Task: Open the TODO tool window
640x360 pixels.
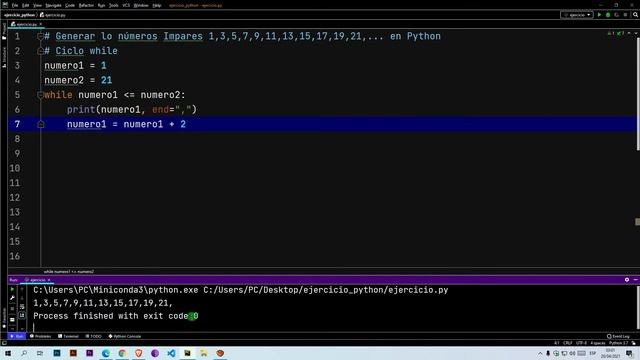Action: pyautogui.click(x=93, y=336)
